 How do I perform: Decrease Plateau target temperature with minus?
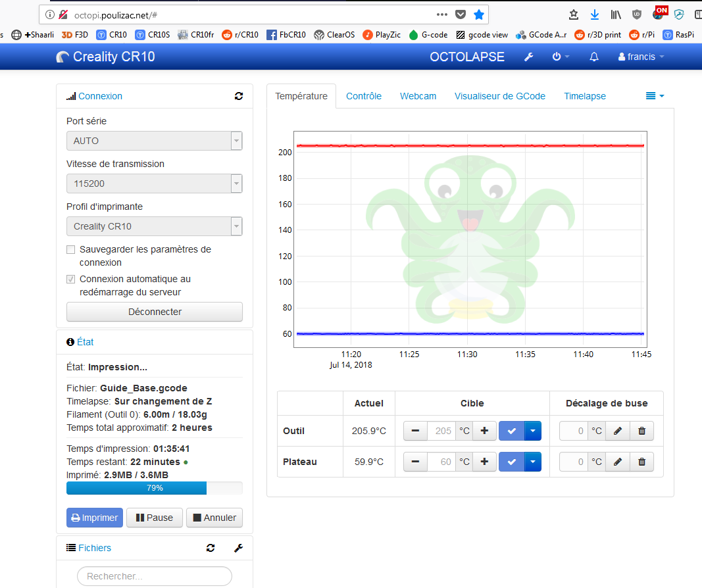(415, 462)
